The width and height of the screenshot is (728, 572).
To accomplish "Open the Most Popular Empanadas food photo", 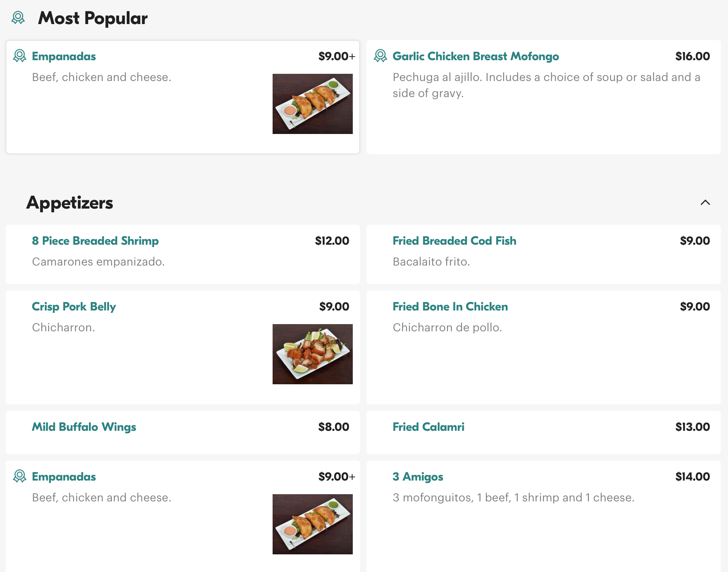I will tap(312, 104).
